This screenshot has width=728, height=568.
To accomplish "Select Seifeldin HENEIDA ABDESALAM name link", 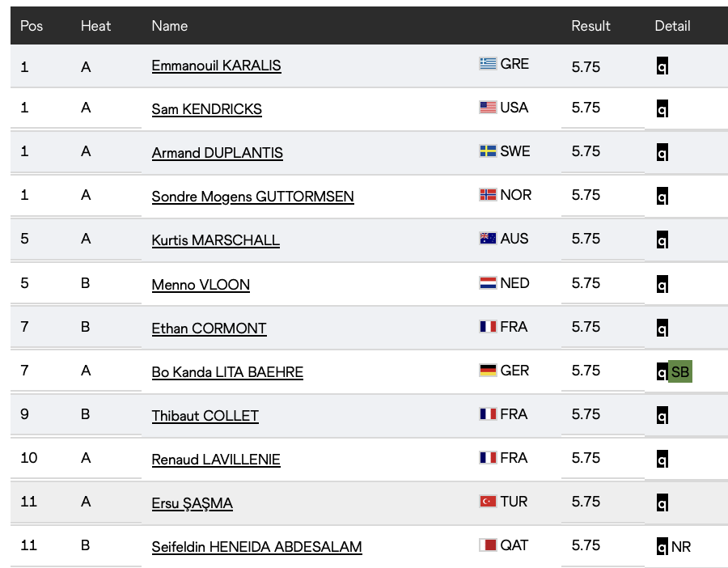I will (x=256, y=547).
